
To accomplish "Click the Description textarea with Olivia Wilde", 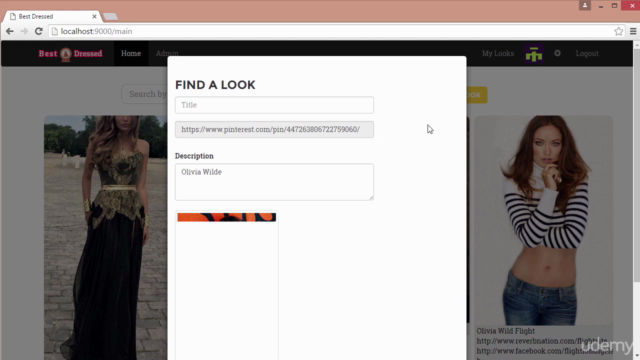I will tap(274, 182).
